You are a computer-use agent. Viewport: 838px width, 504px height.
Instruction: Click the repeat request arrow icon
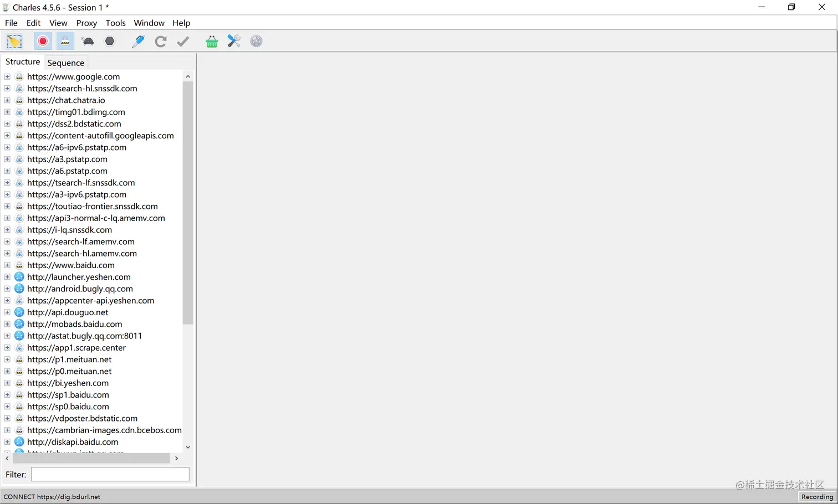coord(161,42)
